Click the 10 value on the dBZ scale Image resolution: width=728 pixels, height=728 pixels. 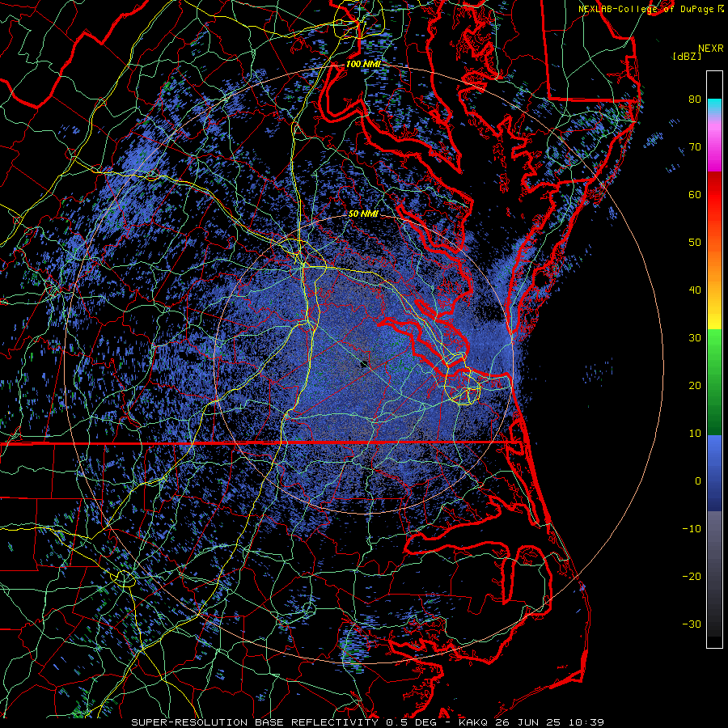pos(695,434)
